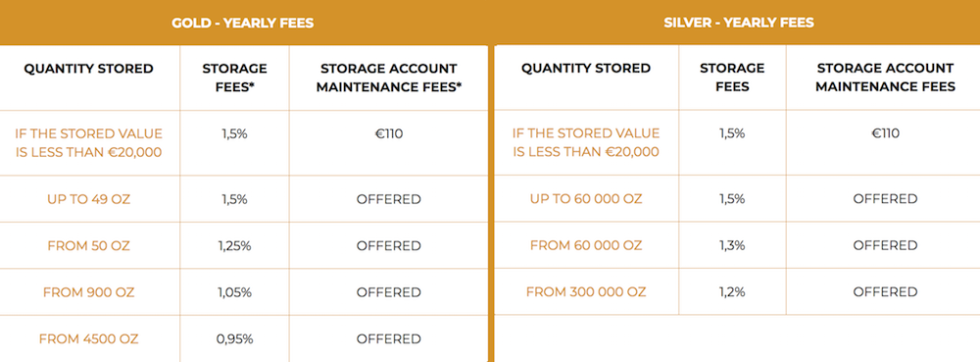Click gold 'Storage Account Maintenance Fees*' header
Image resolution: width=980 pixels, height=362 pixels.
tap(389, 78)
